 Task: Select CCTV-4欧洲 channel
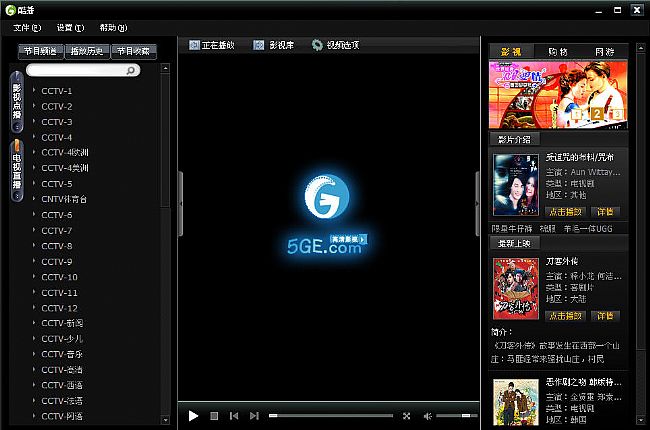[x=65, y=152]
